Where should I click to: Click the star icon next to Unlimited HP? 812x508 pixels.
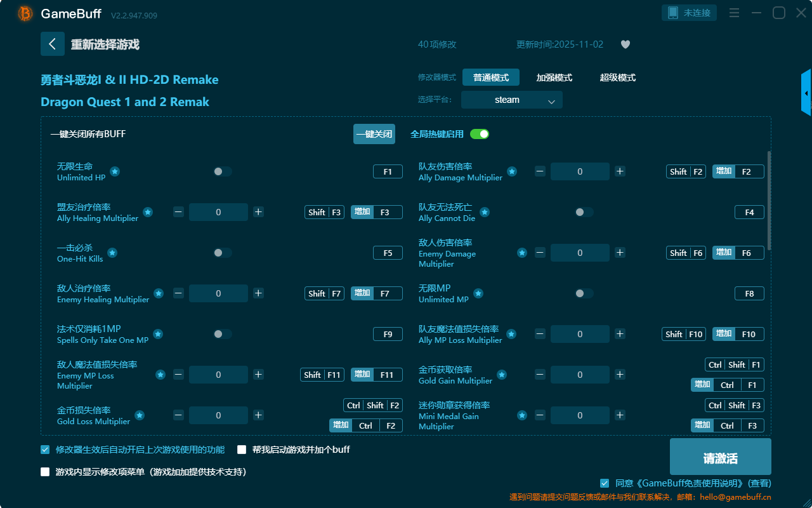(x=115, y=171)
